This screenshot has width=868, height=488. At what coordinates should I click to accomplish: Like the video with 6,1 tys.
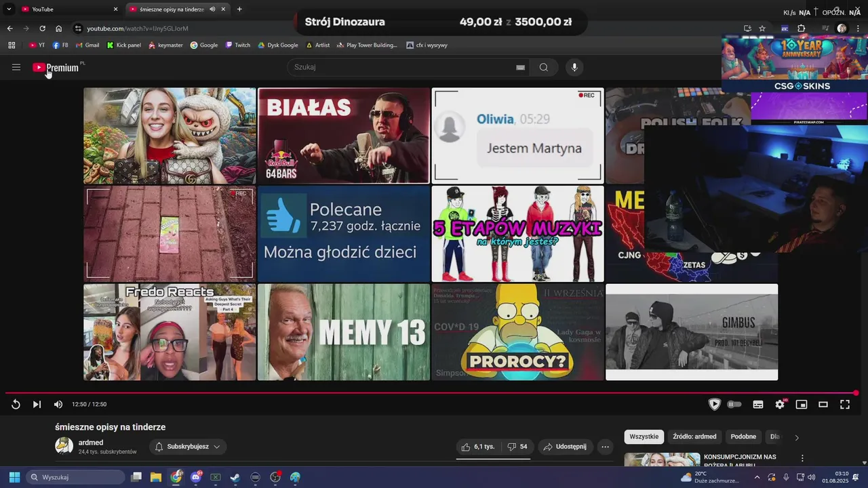[477, 447]
